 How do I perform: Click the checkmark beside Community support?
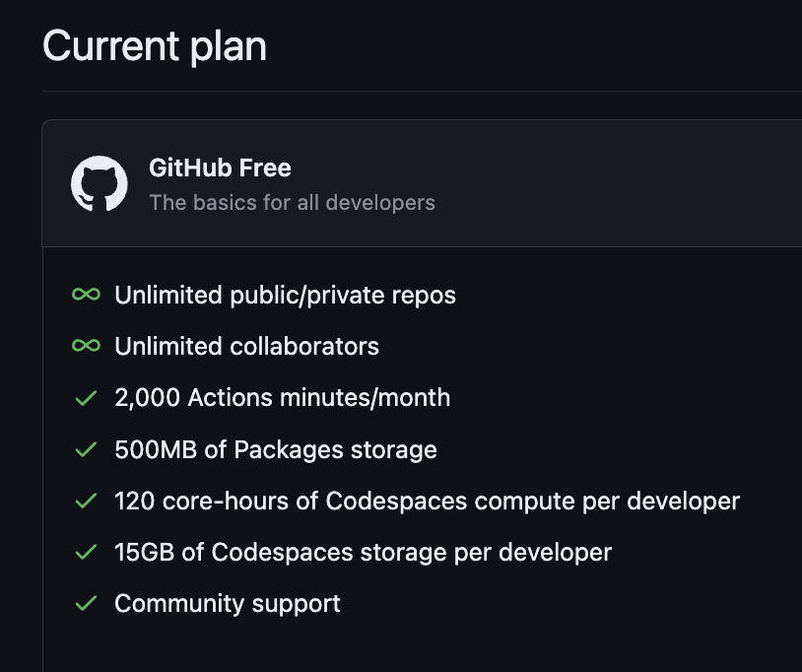pyautogui.click(x=86, y=603)
